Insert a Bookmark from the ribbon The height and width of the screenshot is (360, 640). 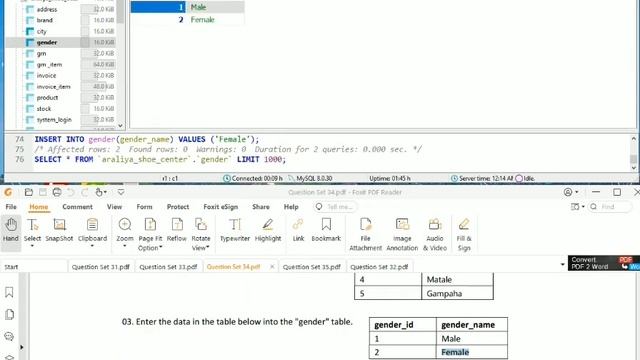pos(326,230)
